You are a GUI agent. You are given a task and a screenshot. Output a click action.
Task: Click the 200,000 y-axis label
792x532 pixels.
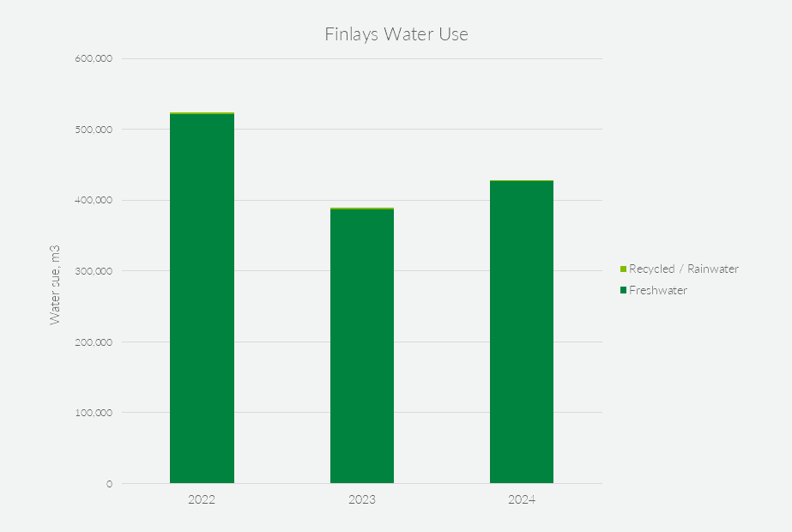click(x=94, y=342)
